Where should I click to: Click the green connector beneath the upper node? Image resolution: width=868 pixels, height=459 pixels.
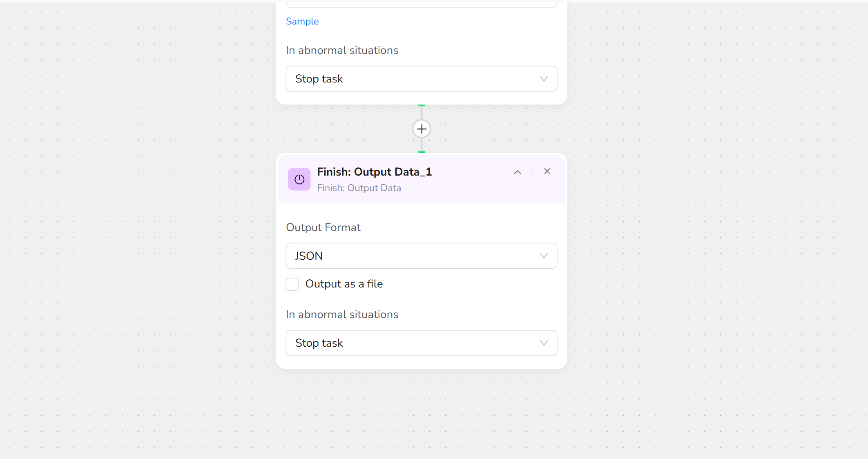click(x=422, y=106)
